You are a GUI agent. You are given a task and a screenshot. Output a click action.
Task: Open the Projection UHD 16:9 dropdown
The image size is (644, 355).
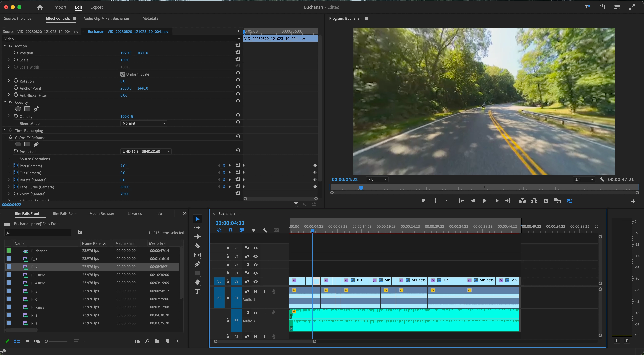click(146, 151)
